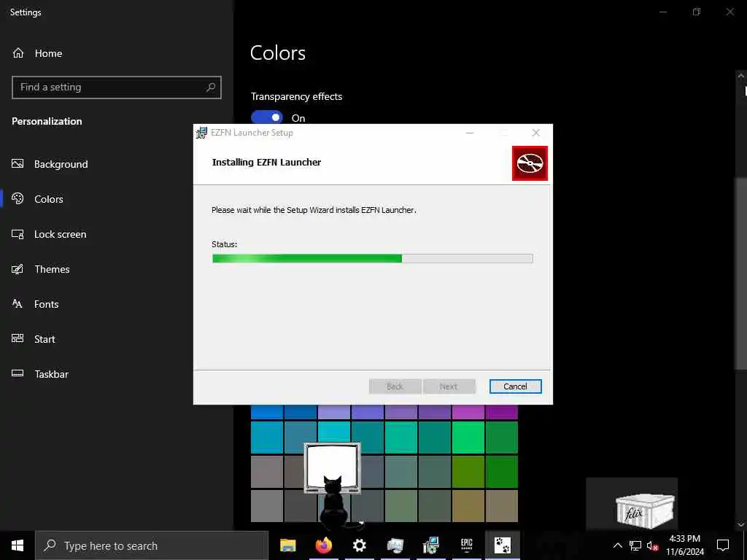Choose the golden tan accent color swatch

[x=468, y=506]
